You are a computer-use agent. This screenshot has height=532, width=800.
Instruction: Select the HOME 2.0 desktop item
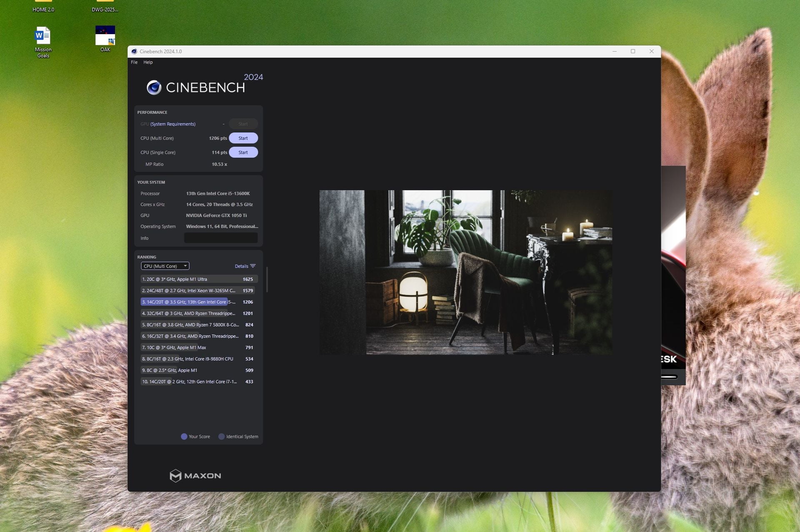43,7
